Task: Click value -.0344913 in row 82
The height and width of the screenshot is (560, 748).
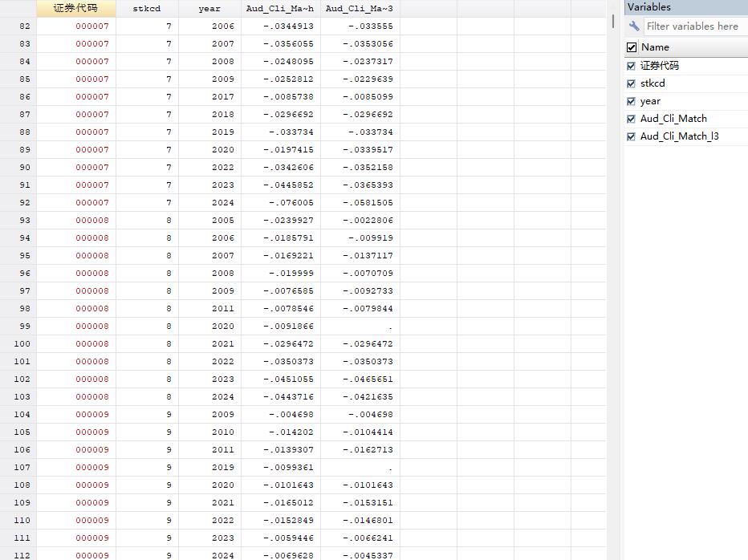Action: [x=281, y=26]
